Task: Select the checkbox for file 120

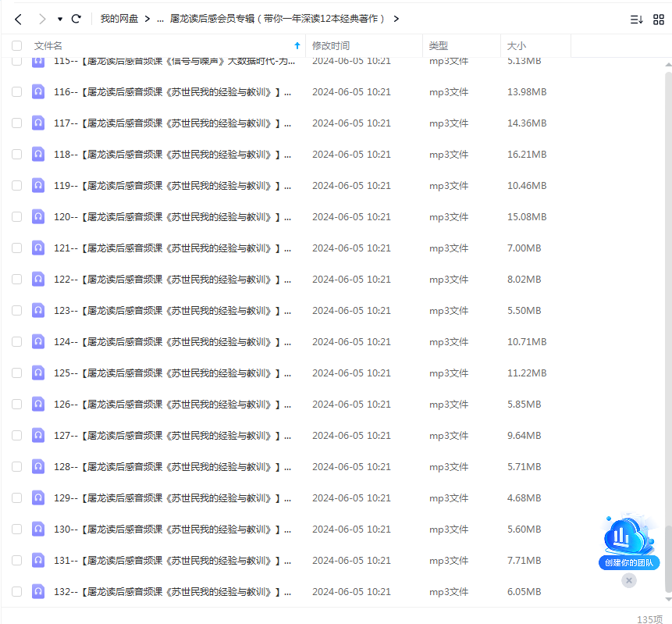Action: [16, 216]
